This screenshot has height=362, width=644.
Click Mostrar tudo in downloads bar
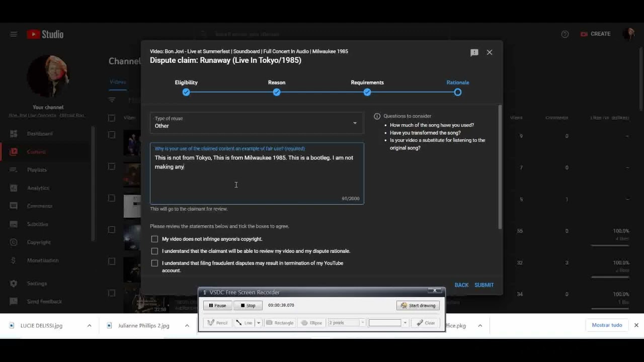607,325
